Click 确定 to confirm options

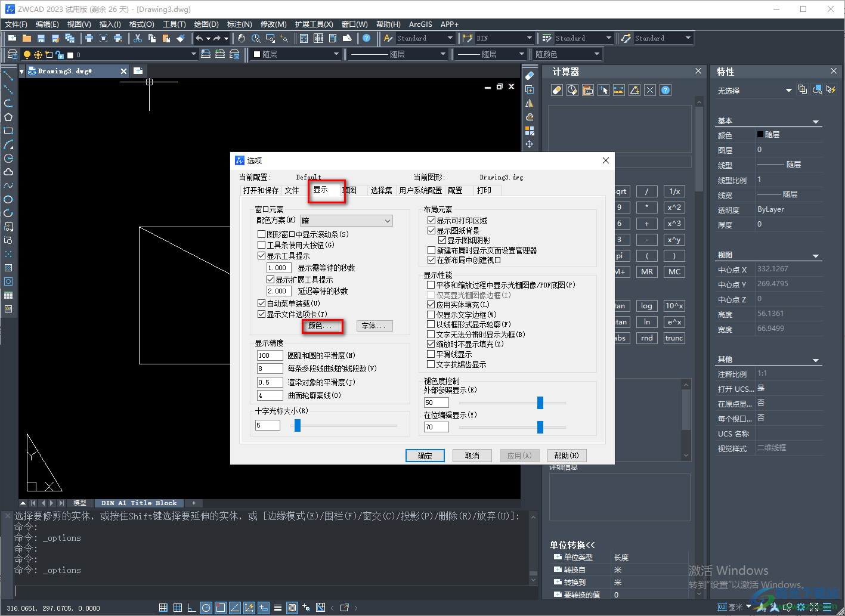pyautogui.click(x=425, y=456)
